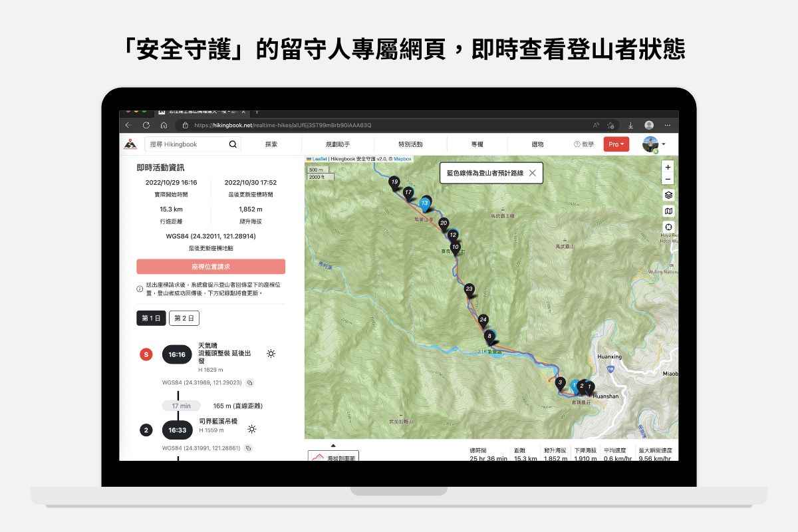The height and width of the screenshot is (532, 798).
Task: Select map marker number 19
Action: [394, 184]
